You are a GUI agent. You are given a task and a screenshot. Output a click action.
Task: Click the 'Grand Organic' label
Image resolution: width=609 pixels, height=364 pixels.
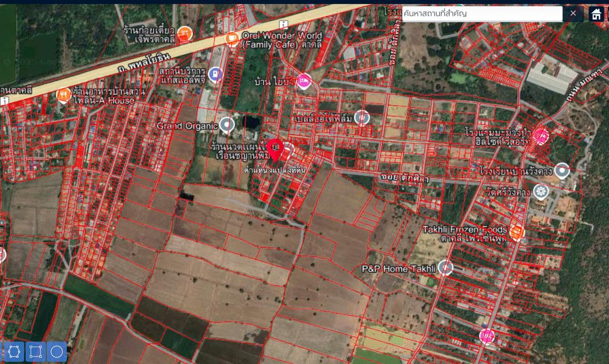[x=187, y=126]
